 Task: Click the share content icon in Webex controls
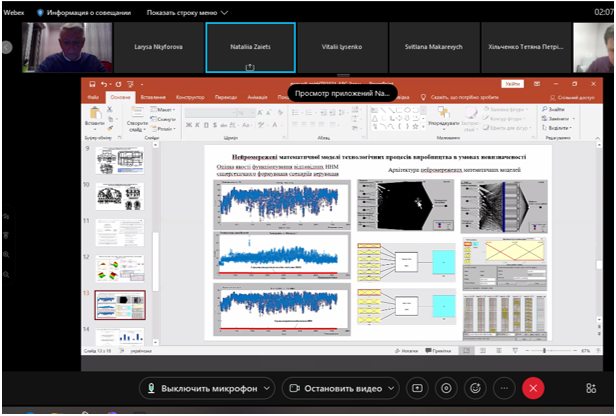(417, 387)
